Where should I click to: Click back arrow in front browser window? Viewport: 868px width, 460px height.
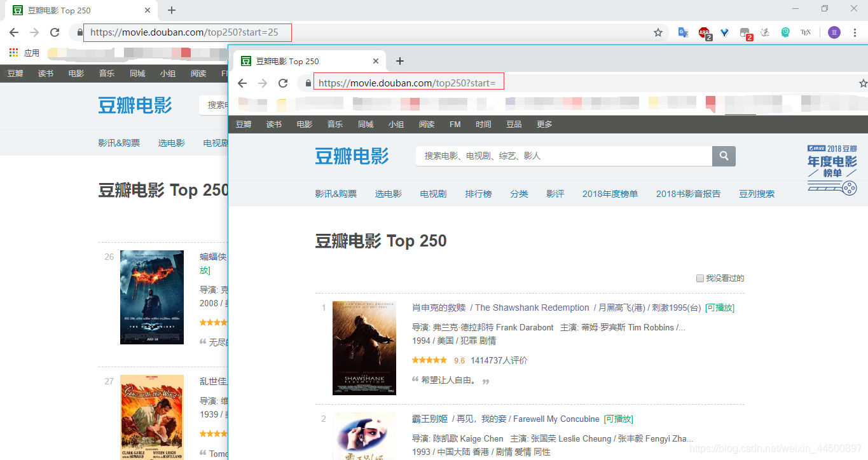pos(242,83)
